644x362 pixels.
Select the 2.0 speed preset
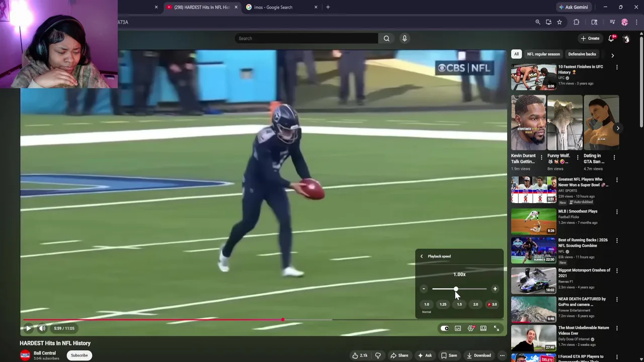coord(475,304)
